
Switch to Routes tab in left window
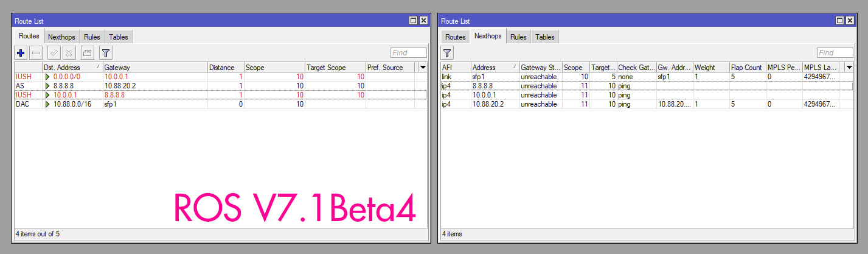tap(29, 37)
